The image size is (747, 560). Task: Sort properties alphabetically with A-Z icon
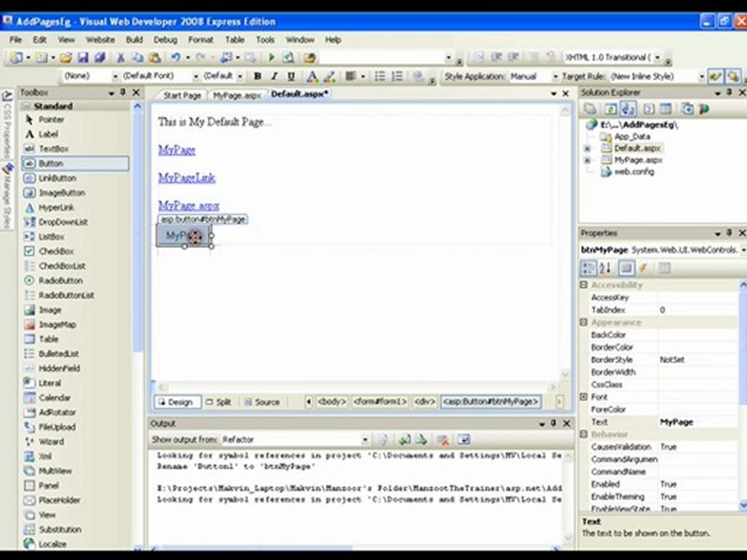pyautogui.click(x=605, y=268)
